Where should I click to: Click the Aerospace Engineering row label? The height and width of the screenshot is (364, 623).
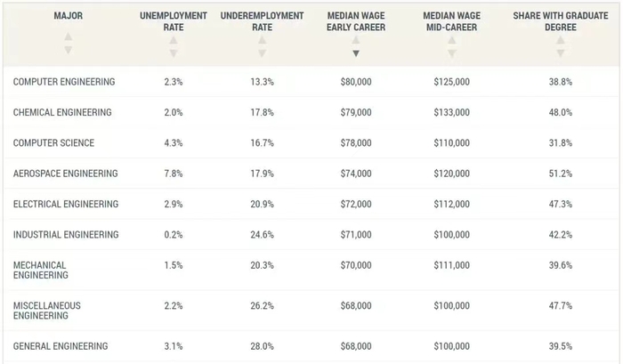pyautogui.click(x=65, y=174)
